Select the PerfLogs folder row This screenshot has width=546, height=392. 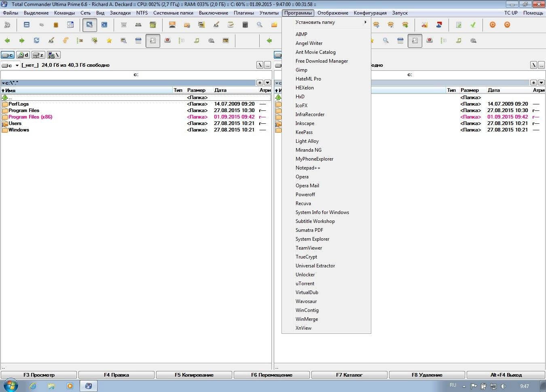[136, 104]
